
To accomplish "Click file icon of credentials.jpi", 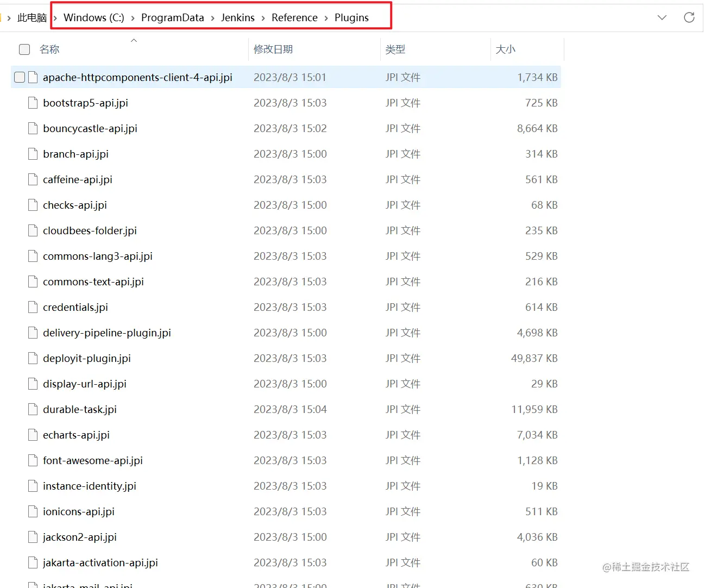I will [33, 307].
